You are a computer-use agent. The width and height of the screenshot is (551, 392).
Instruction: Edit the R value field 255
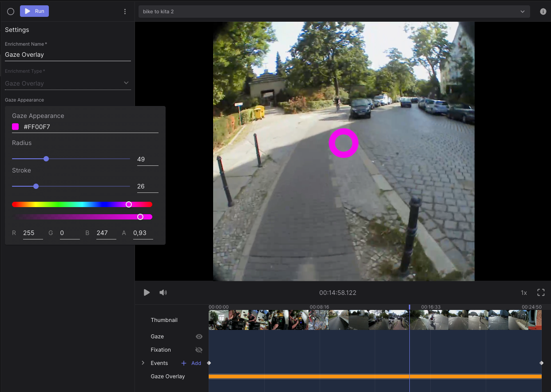pyautogui.click(x=33, y=233)
